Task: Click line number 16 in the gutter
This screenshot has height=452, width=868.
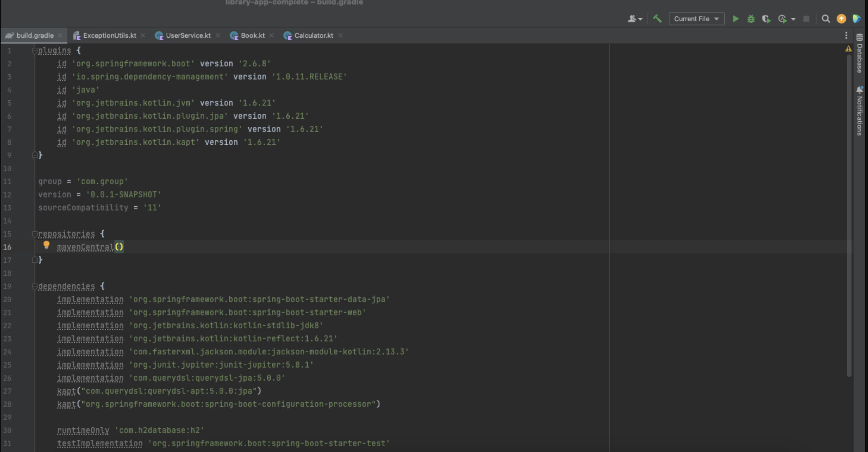Action: pyautogui.click(x=7, y=247)
